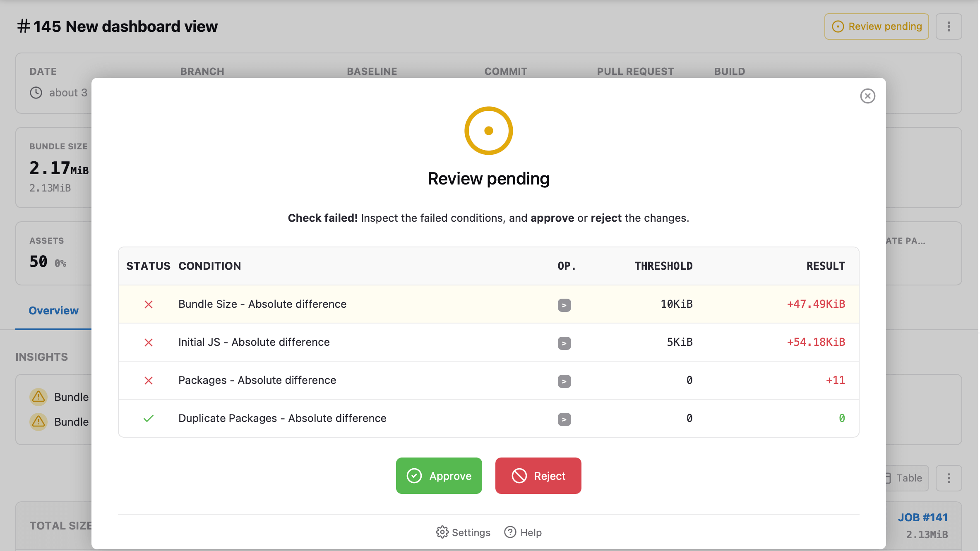Click the Review pending status button at top
The width and height of the screenshot is (980, 551).
877,26
